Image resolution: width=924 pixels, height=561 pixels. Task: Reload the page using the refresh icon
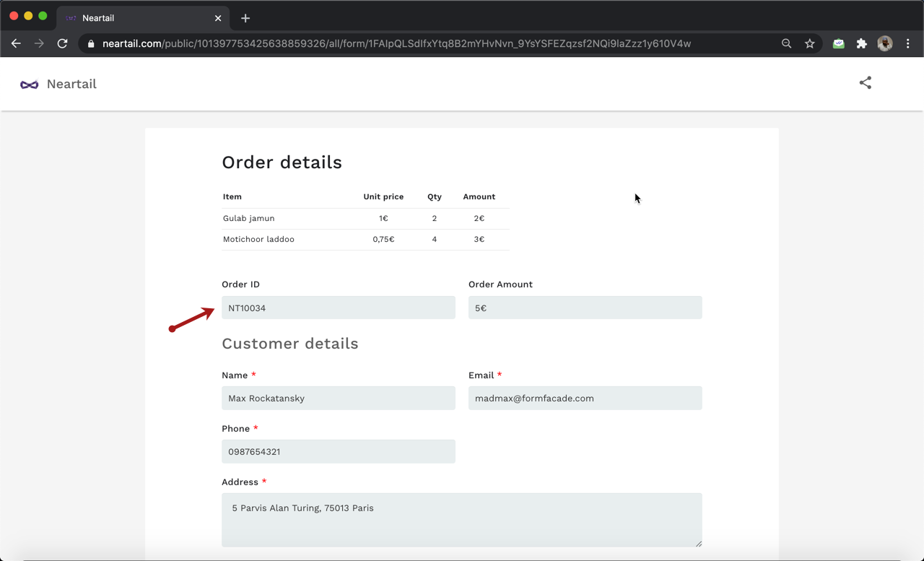click(63, 43)
